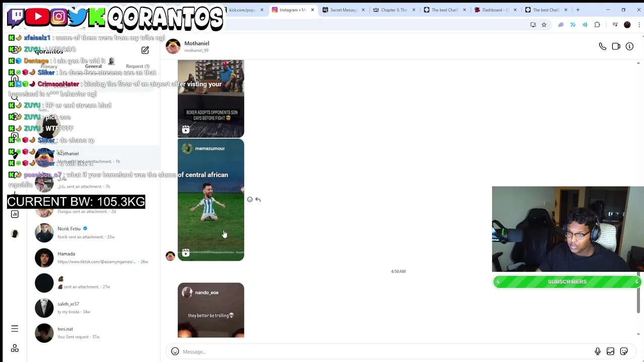Viewport: 644px width, 362px height.
Task: Reply to the memezumour reel message
Action: pyautogui.click(x=258, y=200)
